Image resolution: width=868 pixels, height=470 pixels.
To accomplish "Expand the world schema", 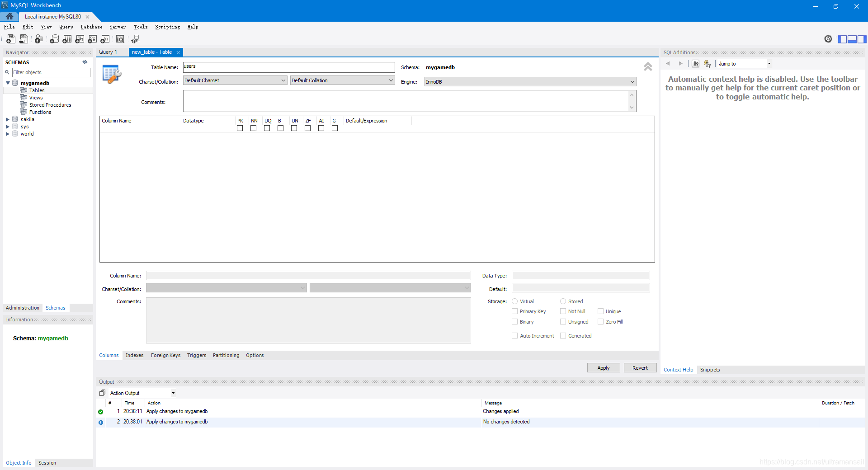I will point(8,134).
